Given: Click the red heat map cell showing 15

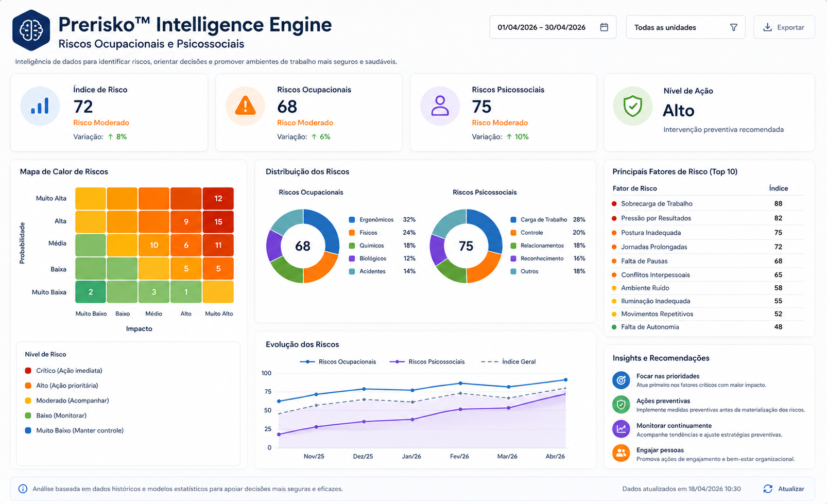Looking at the screenshot, I should (x=218, y=222).
